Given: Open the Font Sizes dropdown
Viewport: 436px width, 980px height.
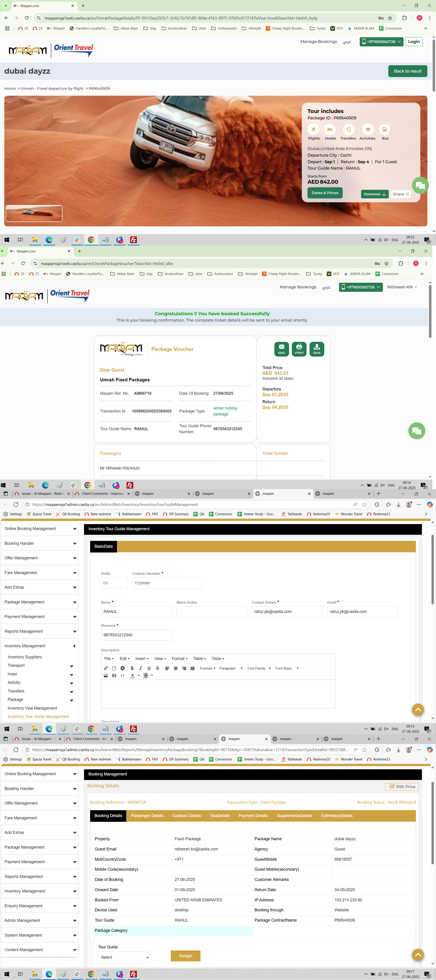Looking at the screenshot, I should 287,668.
